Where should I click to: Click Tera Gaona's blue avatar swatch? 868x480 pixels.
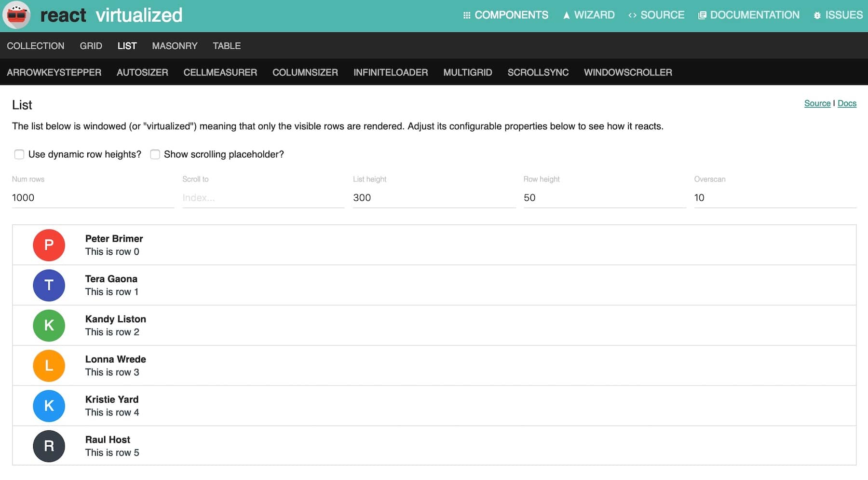[49, 285]
